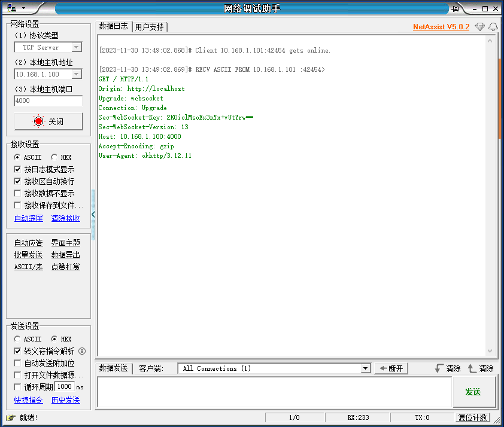
Task: Collapse the left settings panel with the chevron
Action: (x=93, y=214)
